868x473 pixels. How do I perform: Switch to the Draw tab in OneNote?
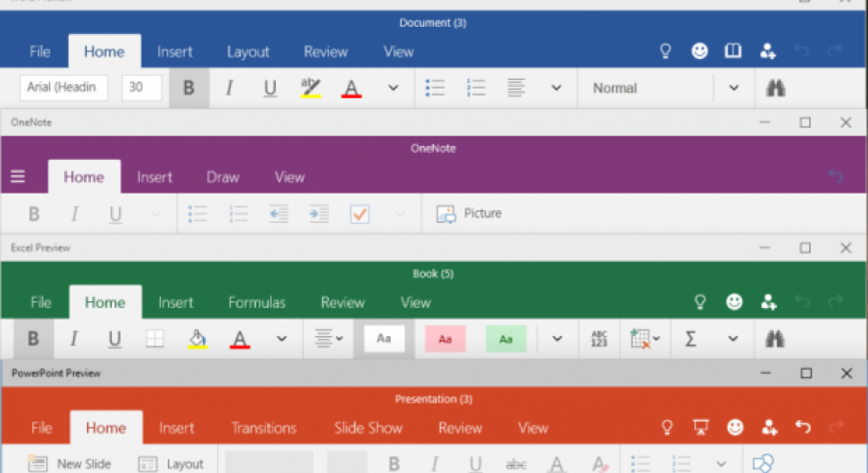[222, 177]
